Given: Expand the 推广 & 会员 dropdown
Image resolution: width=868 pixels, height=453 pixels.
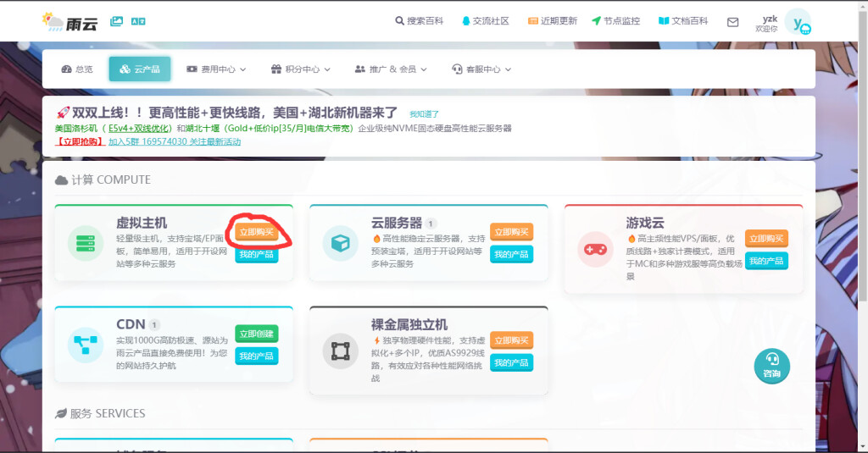Looking at the screenshot, I should coord(391,69).
